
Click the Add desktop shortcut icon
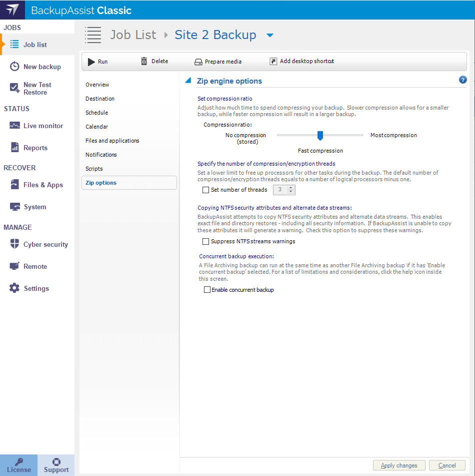pyautogui.click(x=273, y=61)
